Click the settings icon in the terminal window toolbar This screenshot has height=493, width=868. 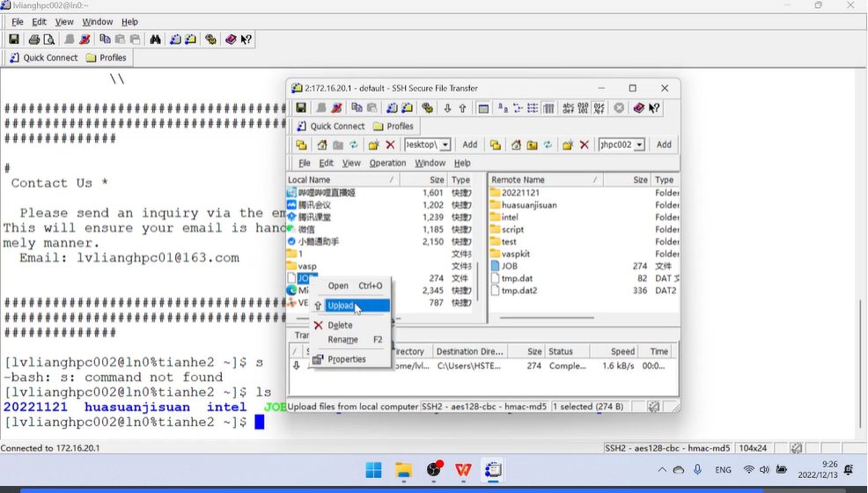click(x=210, y=40)
